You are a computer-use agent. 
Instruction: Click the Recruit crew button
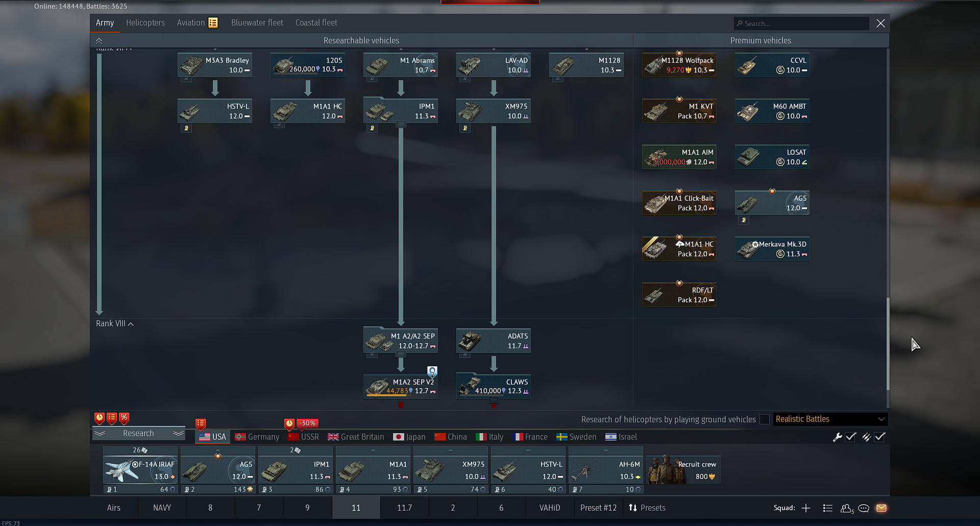[x=683, y=470]
